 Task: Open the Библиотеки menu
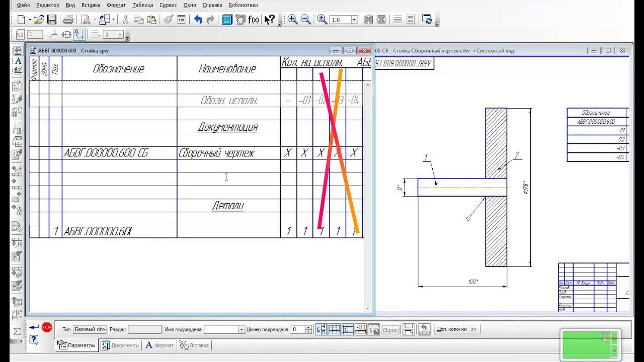(x=243, y=5)
